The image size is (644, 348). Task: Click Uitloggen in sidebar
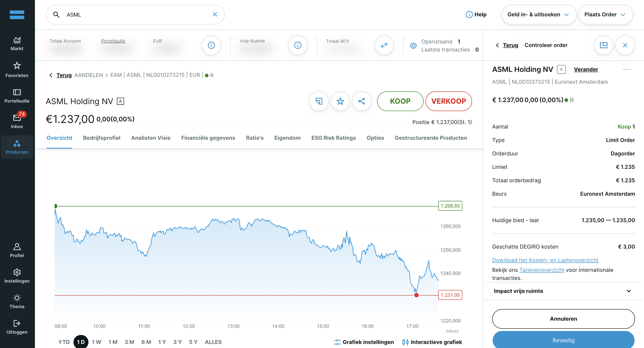[17, 327]
